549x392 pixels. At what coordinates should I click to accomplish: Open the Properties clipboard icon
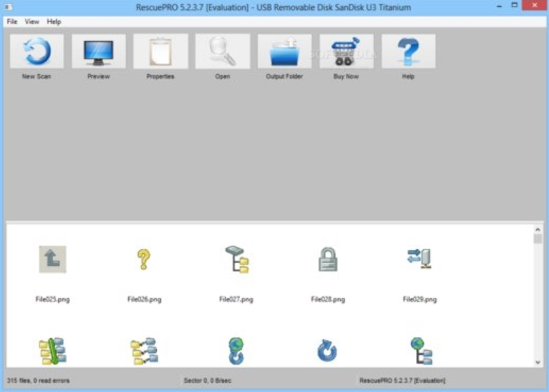tap(161, 52)
